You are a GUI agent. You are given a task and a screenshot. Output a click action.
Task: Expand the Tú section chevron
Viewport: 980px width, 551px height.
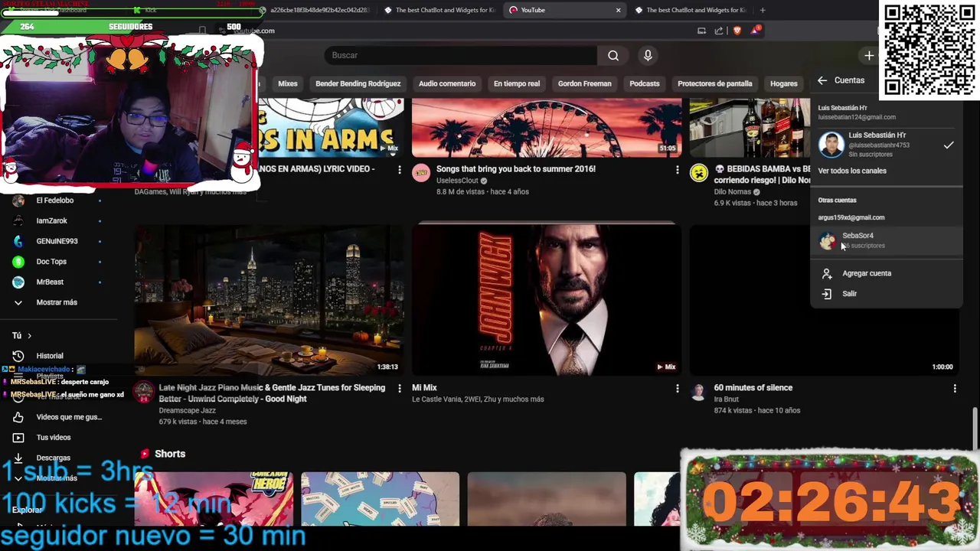(x=29, y=336)
